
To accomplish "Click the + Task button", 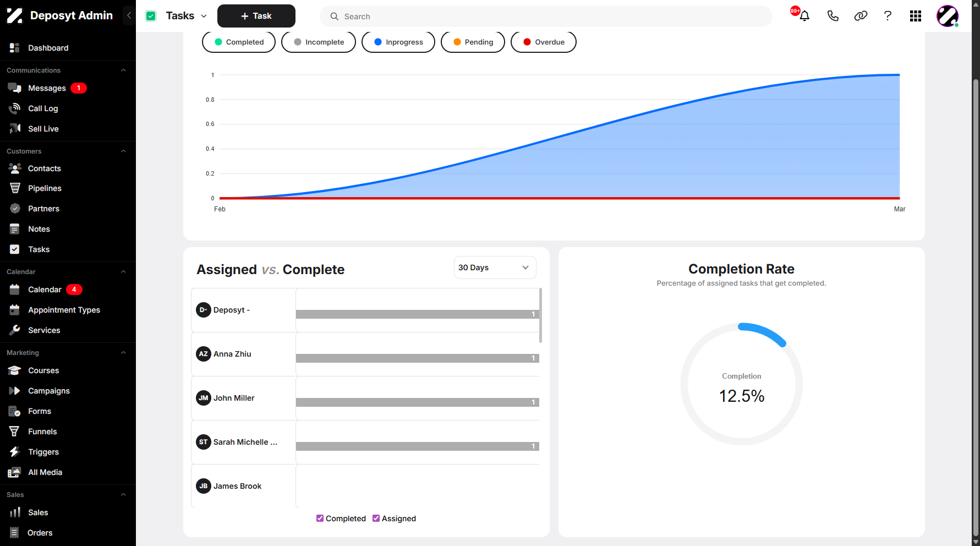I will 256,16.
